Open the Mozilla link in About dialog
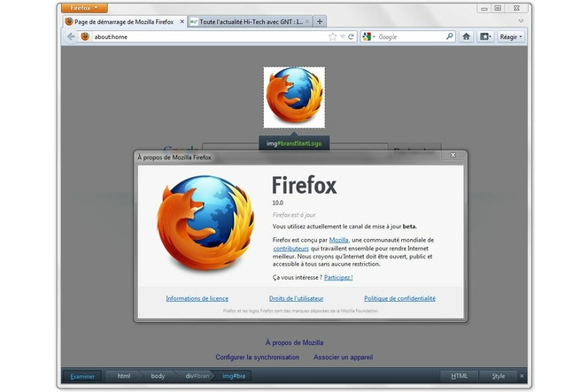The height and width of the screenshot is (392, 588). point(338,240)
